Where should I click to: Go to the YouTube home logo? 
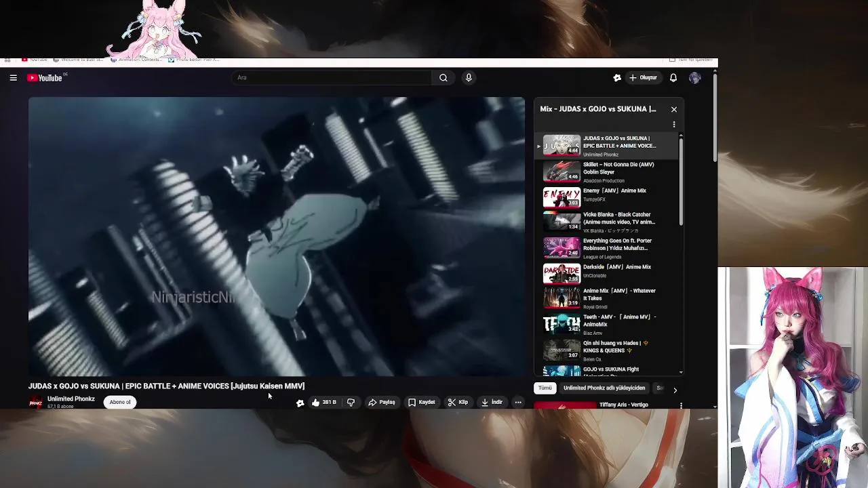point(45,78)
